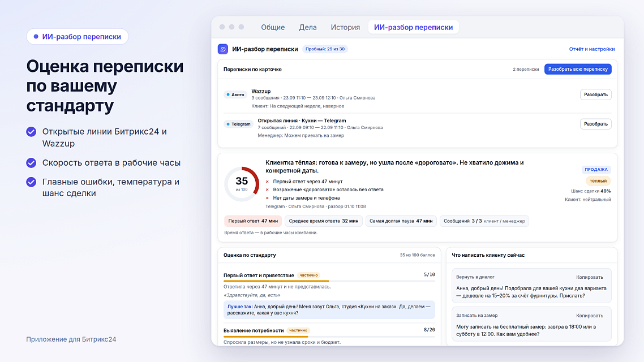This screenshot has height=362, width=644.
Task: Click Клиент: На следующей неделе, наверное preview
Action: tap(298, 106)
